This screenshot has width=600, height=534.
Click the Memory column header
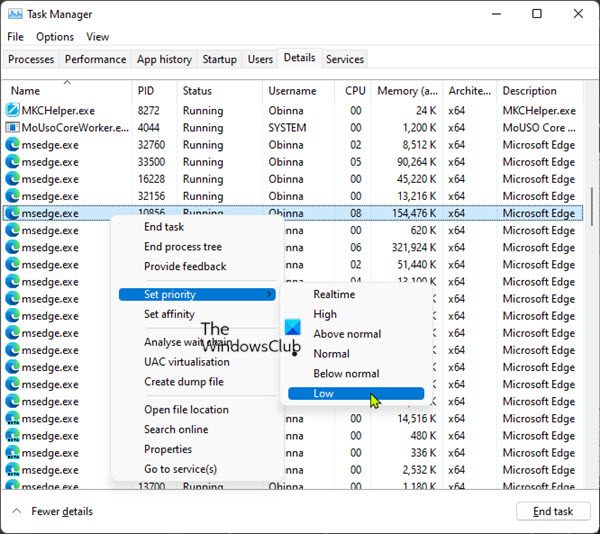click(x=404, y=91)
